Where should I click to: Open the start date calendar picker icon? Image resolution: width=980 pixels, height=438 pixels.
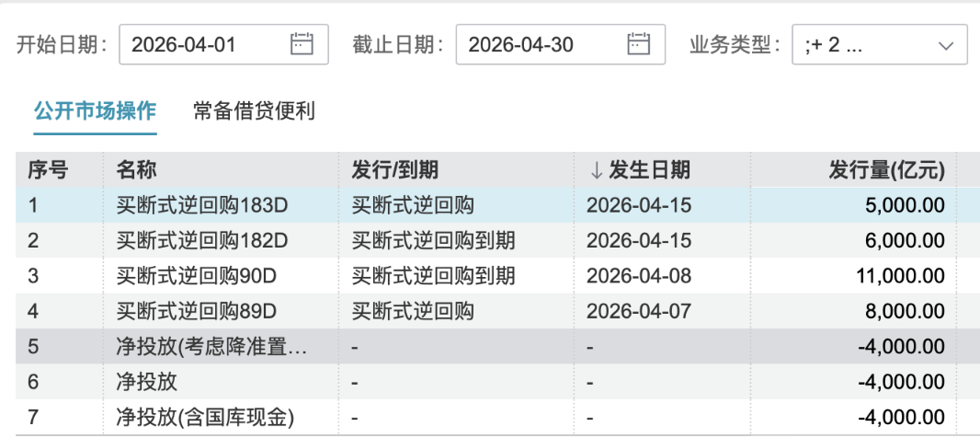tap(302, 43)
